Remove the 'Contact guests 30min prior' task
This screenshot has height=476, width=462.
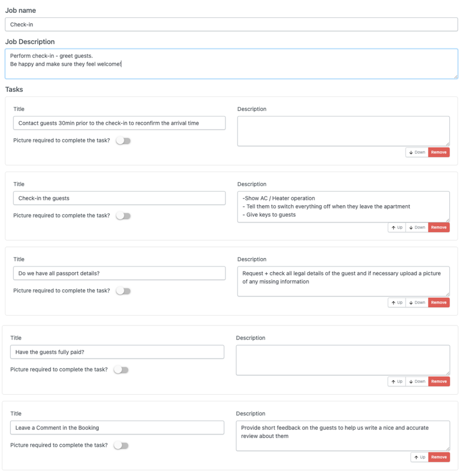pos(439,152)
